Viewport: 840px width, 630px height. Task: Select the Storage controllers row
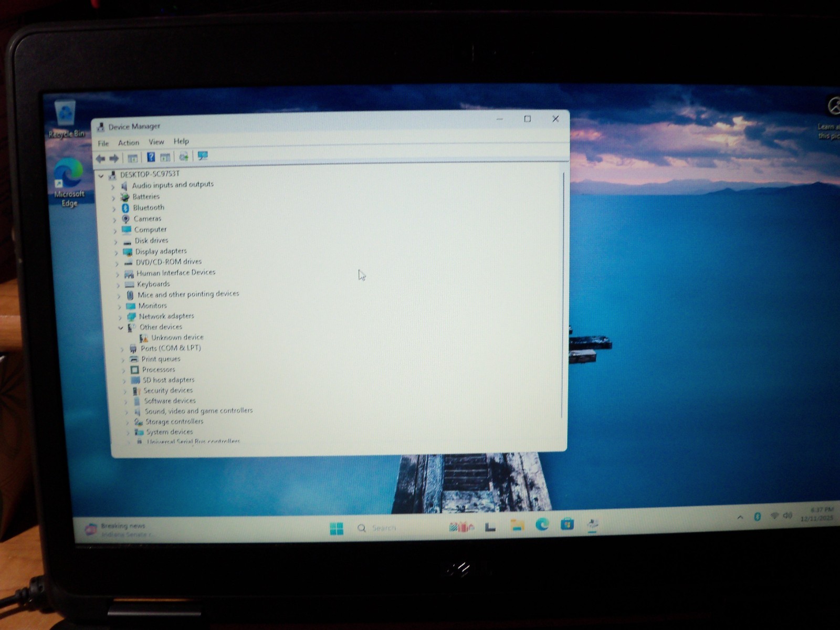pos(174,421)
